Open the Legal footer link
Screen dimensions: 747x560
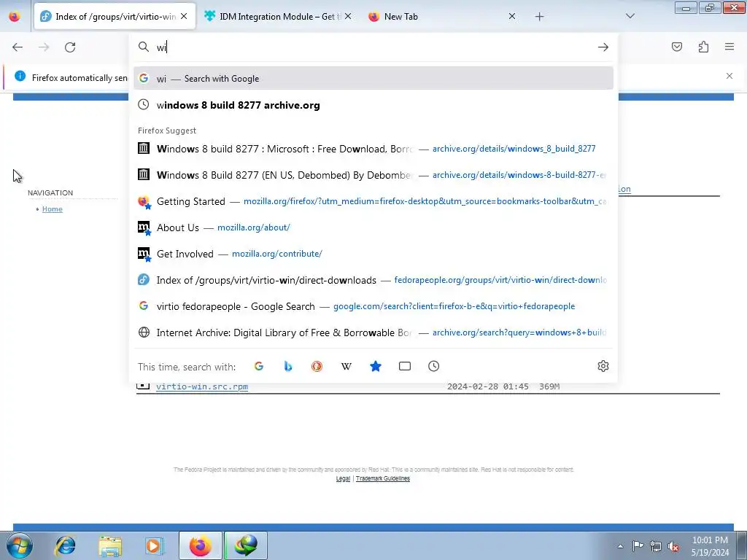[x=343, y=478]
